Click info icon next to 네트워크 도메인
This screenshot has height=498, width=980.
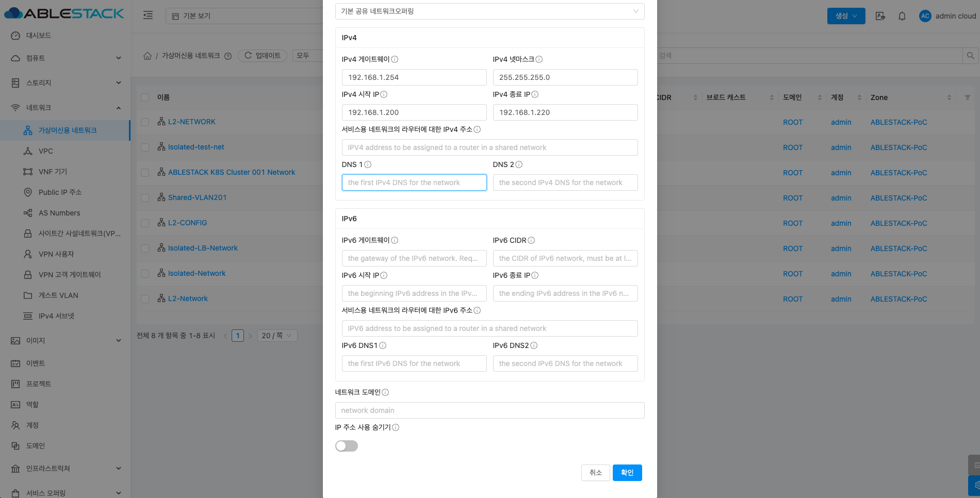(x=385, y=392)
